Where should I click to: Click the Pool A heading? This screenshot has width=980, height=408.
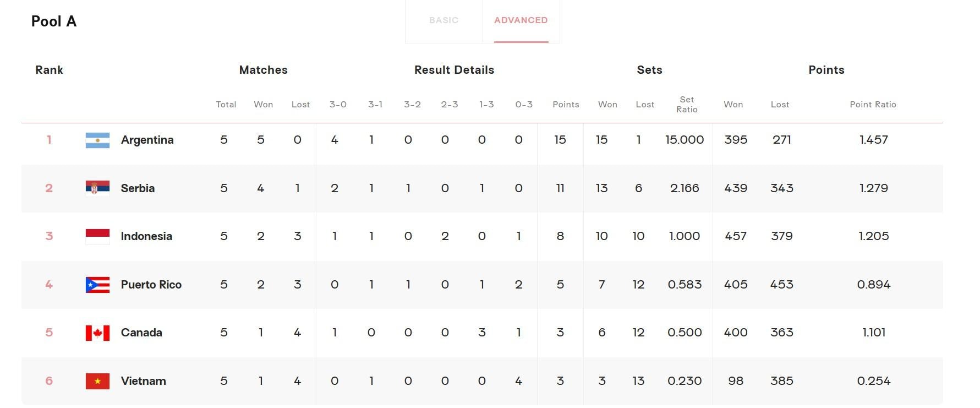tap(54, 21)
